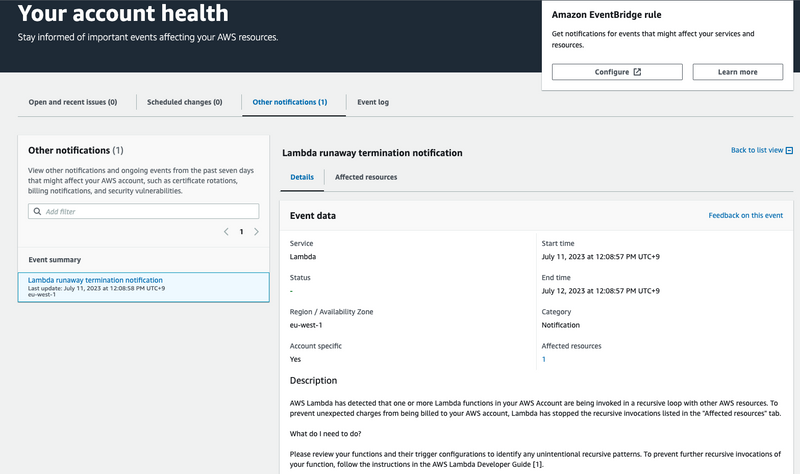Open the Open and recent issues tab
The width and height of the screenshot is (800, 474).
click(73, 102)
